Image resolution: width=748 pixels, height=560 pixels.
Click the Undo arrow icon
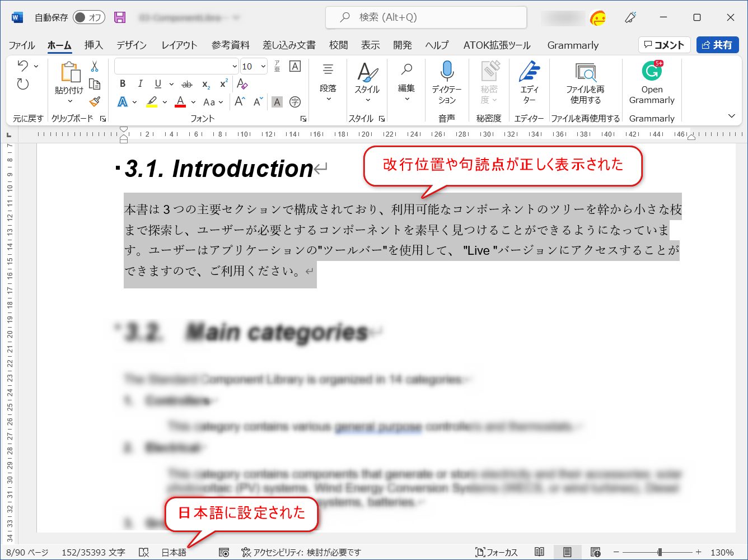tap(22, 66)
